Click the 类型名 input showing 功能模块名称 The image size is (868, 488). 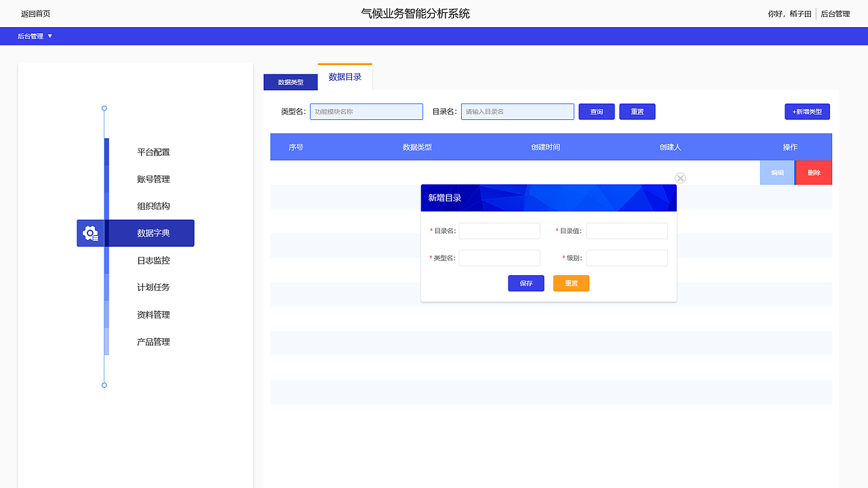tap(366, 111)
